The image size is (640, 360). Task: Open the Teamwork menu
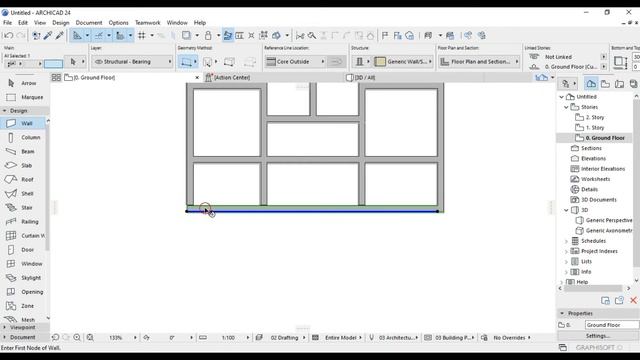click(x=147, y=23)
